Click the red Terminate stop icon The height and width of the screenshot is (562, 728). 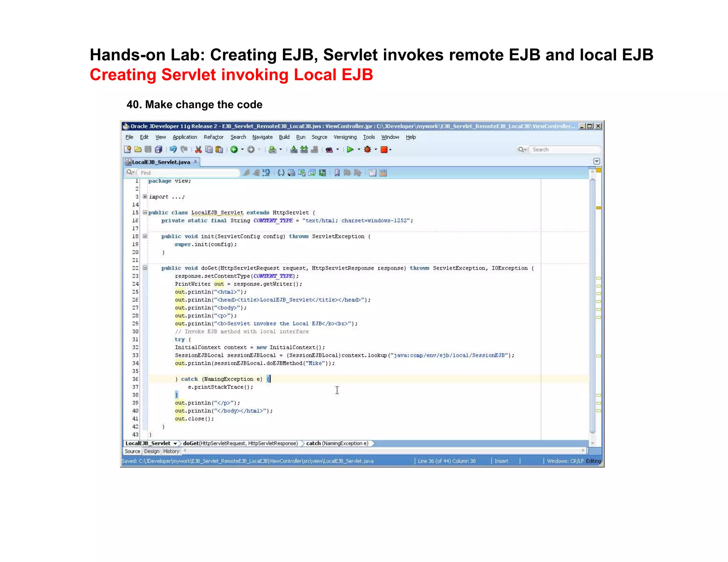[384, 150]
